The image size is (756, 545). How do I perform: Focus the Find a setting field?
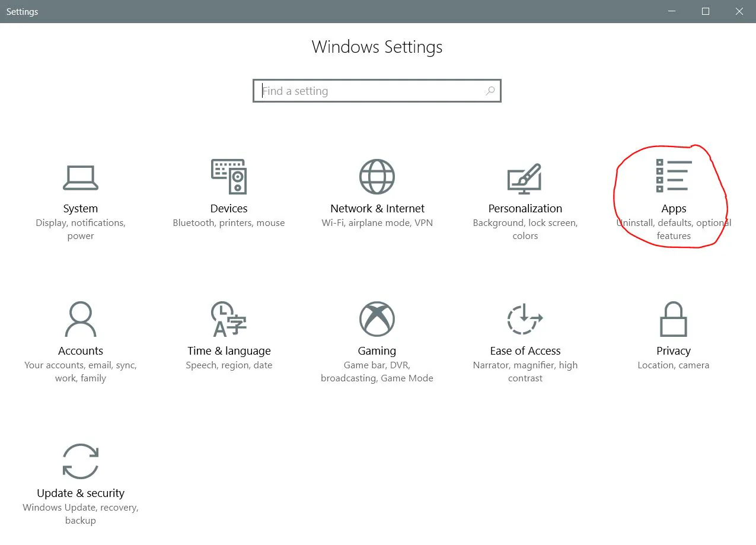(377, 91)
